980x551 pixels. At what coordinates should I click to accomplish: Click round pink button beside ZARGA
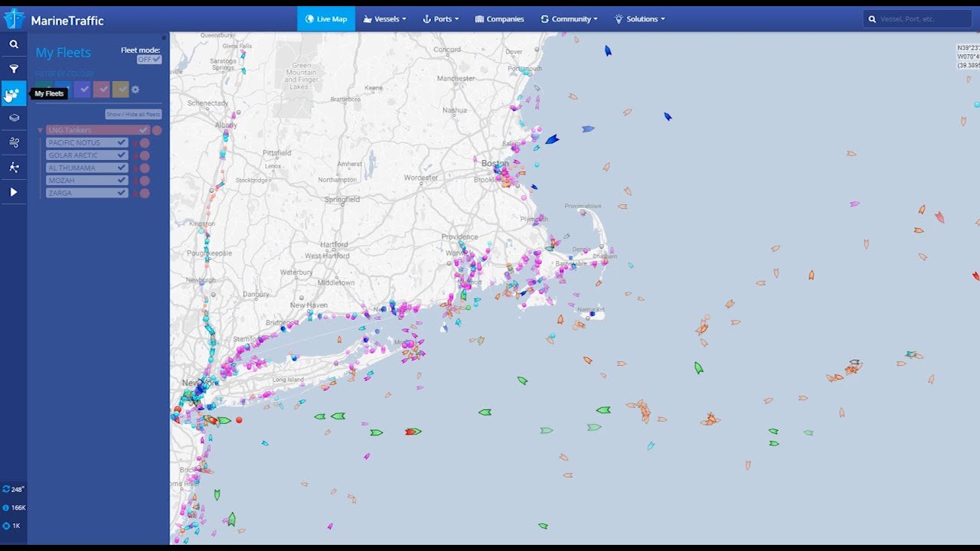point(145,194)
